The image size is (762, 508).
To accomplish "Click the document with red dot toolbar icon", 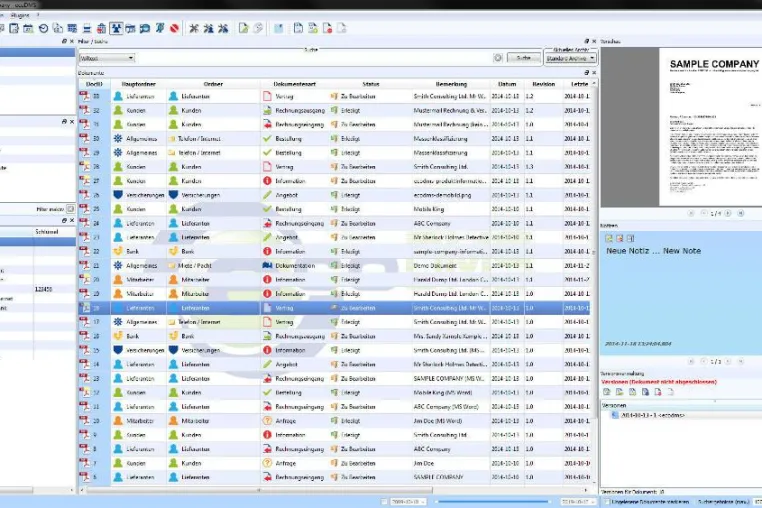I will coord(328,28).
